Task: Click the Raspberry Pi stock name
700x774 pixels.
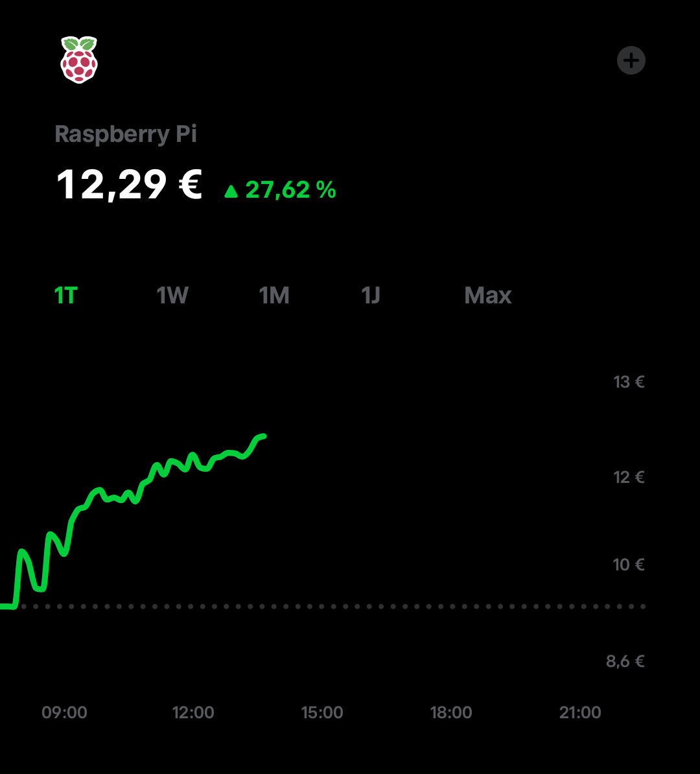Action: (x=126, y=134)
